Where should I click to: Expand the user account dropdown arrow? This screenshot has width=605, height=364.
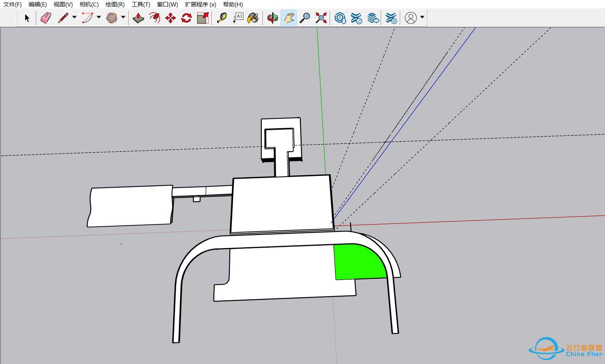[x=422, y=17]
